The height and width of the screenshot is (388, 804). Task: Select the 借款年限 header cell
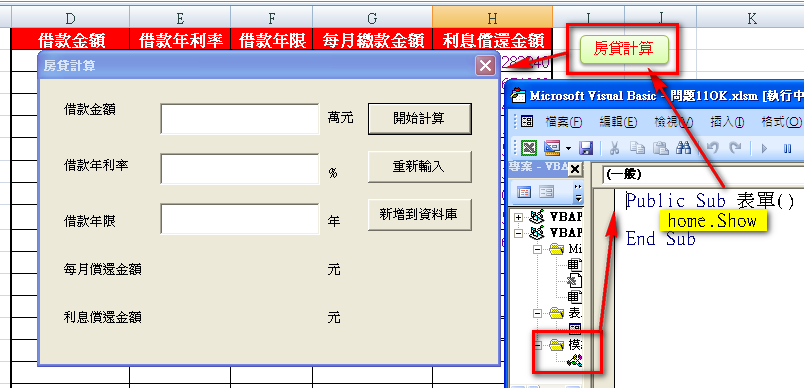coord(271,39)
